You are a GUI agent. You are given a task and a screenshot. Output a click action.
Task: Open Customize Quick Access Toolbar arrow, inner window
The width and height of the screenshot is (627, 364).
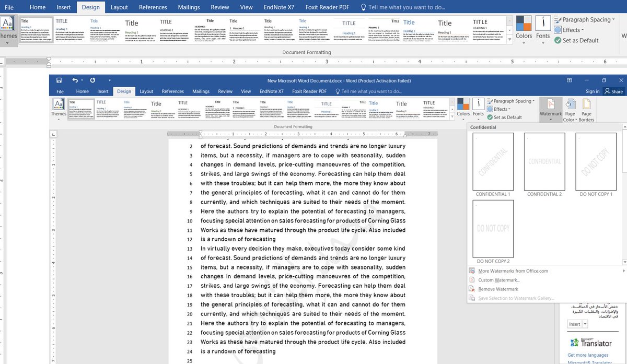[x=110, y=80]
